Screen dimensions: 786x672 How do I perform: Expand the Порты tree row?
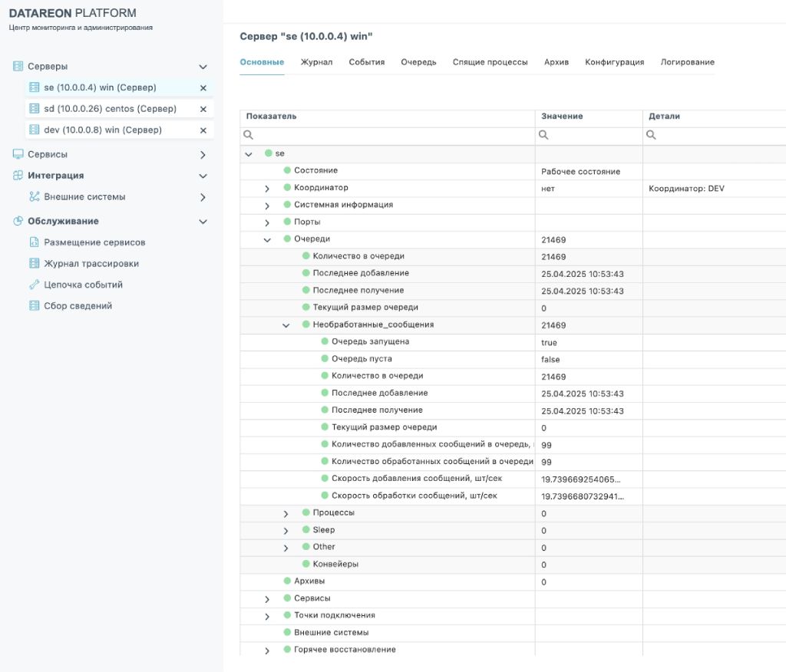click(x=267, y=222)
